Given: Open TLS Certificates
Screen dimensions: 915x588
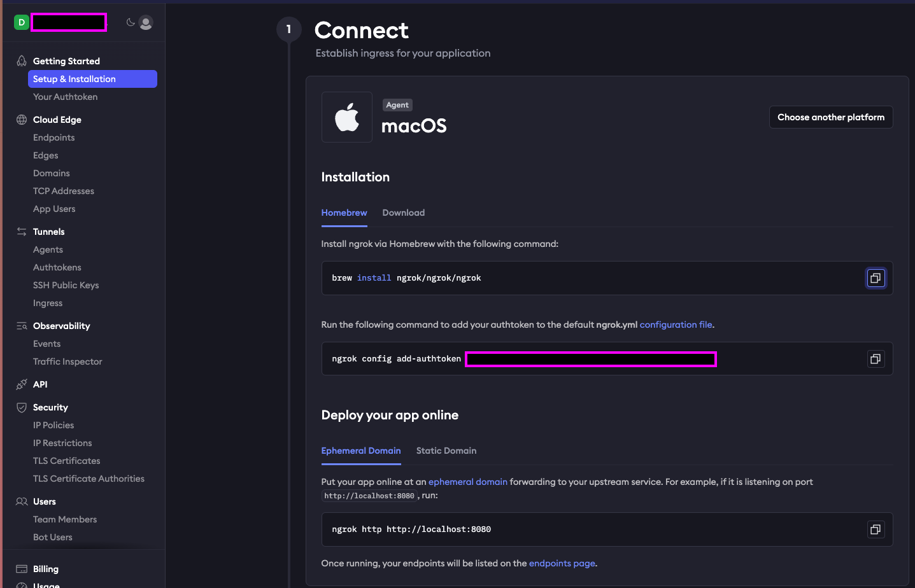Looking at the screenshot, I should [67, 461].
